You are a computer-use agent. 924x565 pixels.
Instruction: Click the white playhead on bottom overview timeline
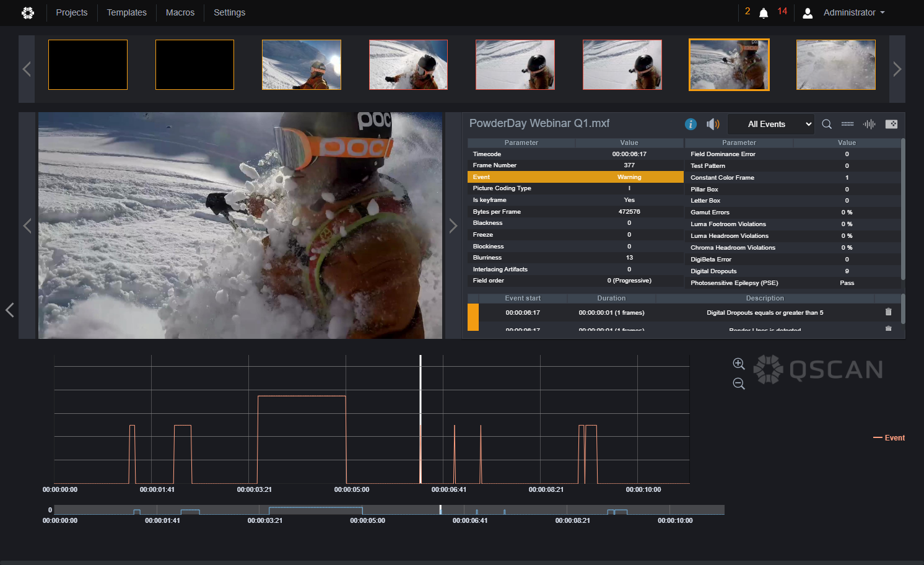point(440,509)
